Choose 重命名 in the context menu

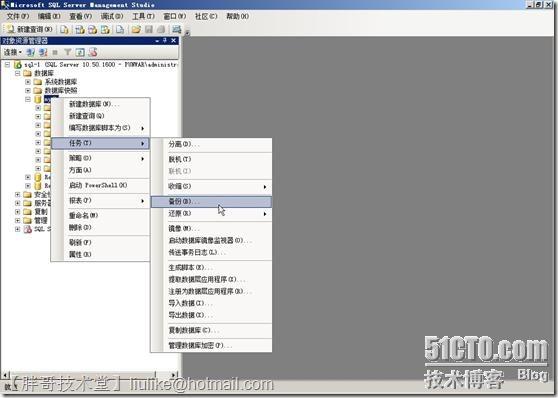coord(100,215)
